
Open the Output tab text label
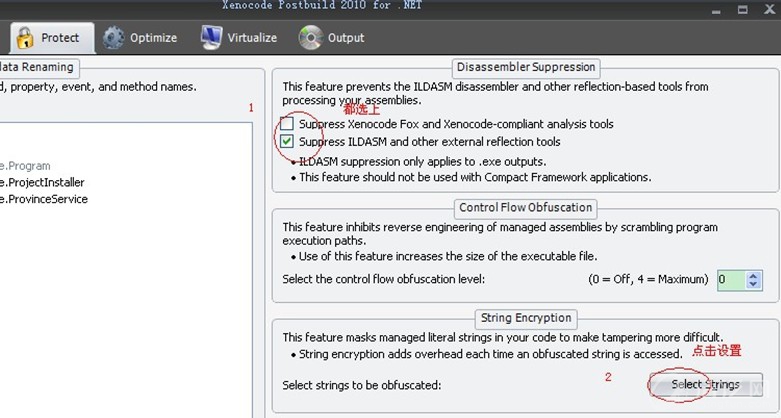pos(346,38)
